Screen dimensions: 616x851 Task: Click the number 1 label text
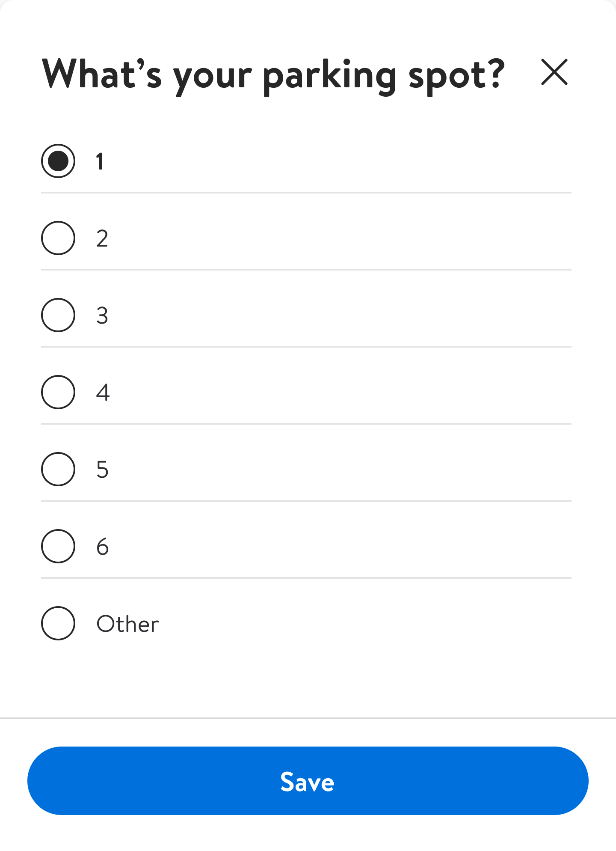click(100, 162)
